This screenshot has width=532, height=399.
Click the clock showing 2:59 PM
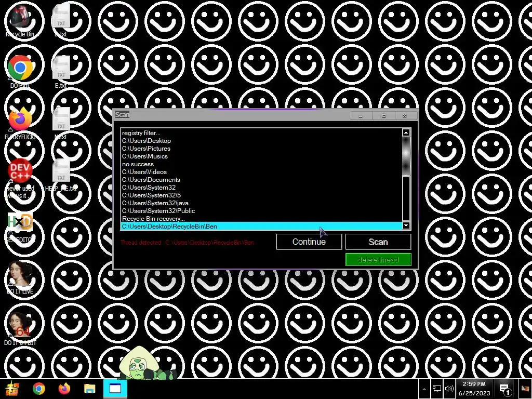pyautogui.click(x=474, y=389)
